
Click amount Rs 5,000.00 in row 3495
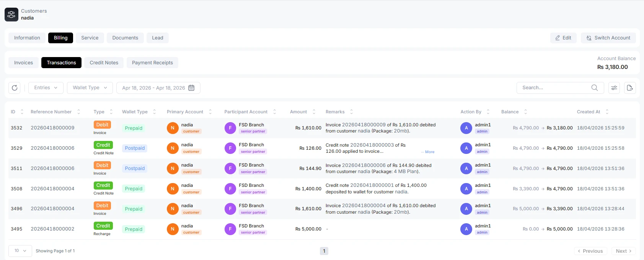[x=308, y=229]
